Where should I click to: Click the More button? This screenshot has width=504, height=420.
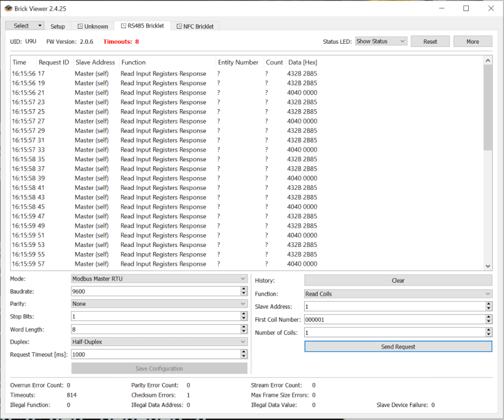[x=473, y=41]
